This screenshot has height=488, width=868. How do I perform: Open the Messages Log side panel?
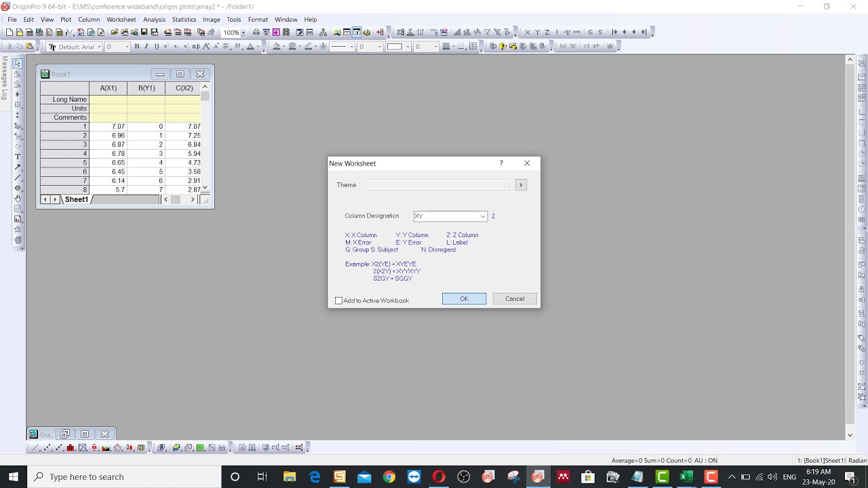(x=5, y=77)
